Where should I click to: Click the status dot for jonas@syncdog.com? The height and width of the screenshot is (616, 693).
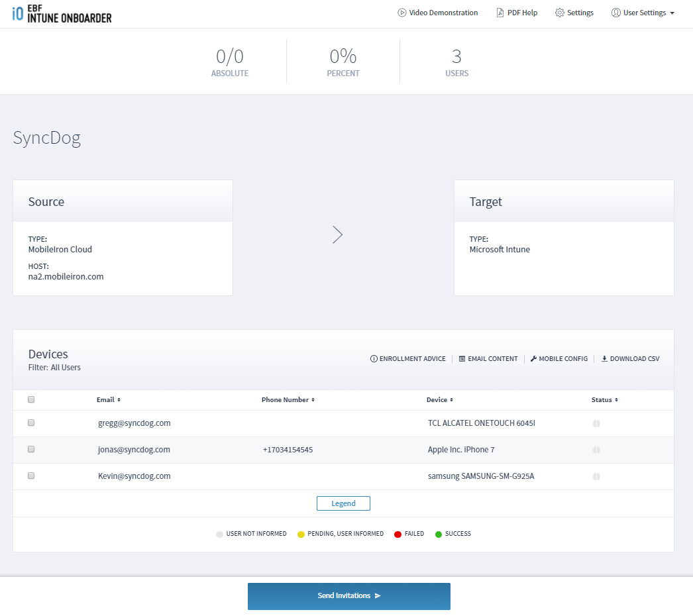coord(596,450)
